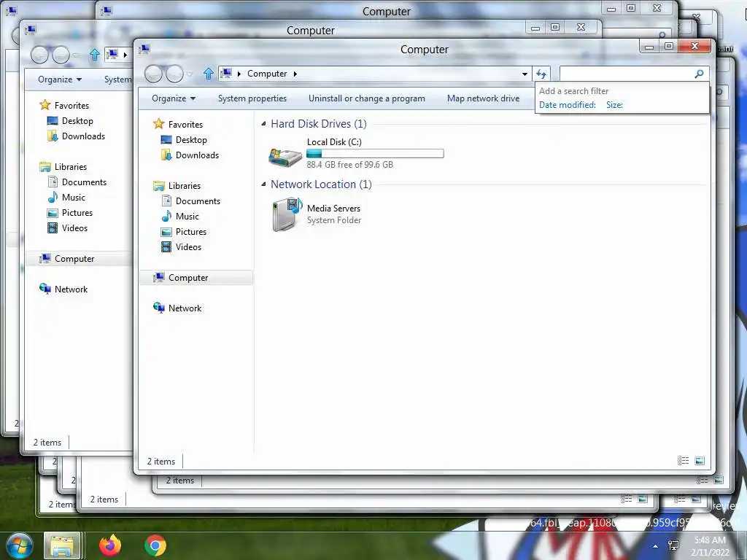Image resolution: width=747 pixels, height=560 pixels.
Task: Expand the address bar history dropdown
Action: pos(525,74)
